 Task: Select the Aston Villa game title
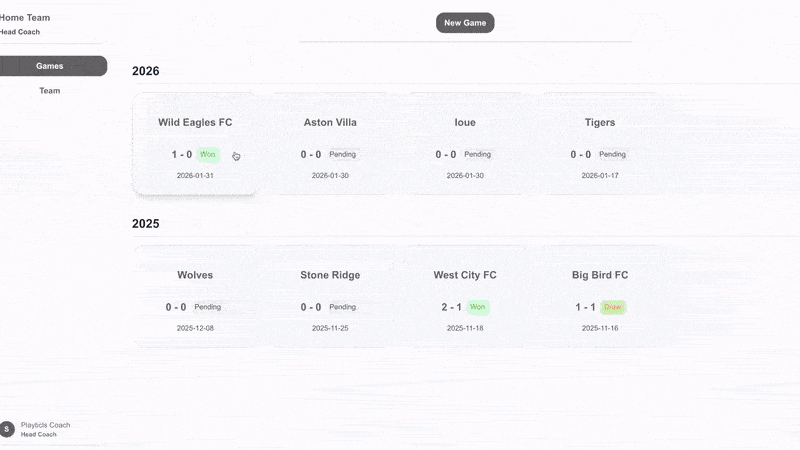[x=330, y=123]
